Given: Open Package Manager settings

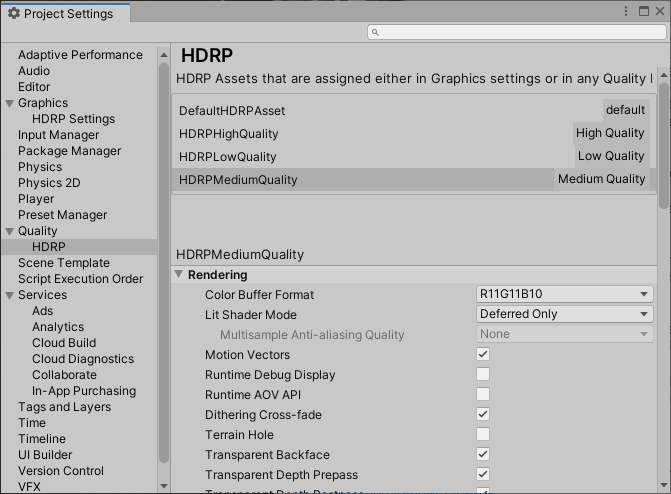Looking at the screenshot, I should click(x=69, y=151).
